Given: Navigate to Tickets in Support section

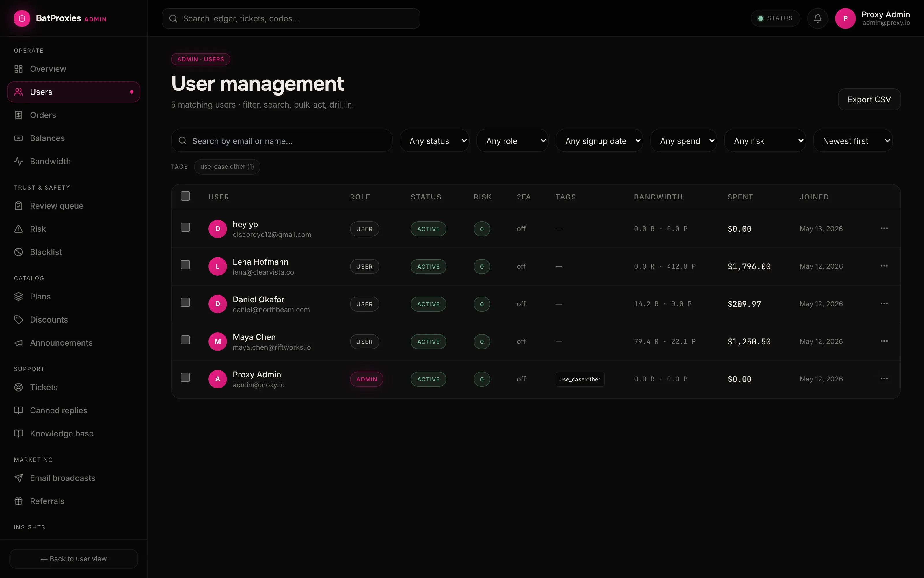Looking at the screenshot, I should click(x=73, y=387).
